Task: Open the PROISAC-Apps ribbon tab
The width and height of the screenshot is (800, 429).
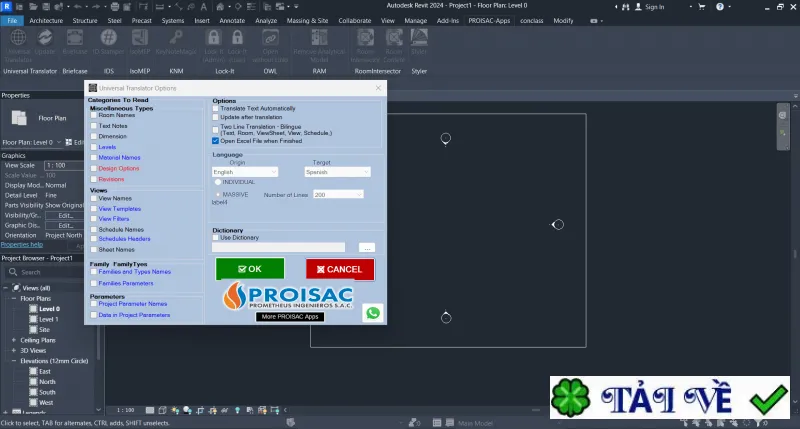Action: pyautogui.click(x=489, y=20)
